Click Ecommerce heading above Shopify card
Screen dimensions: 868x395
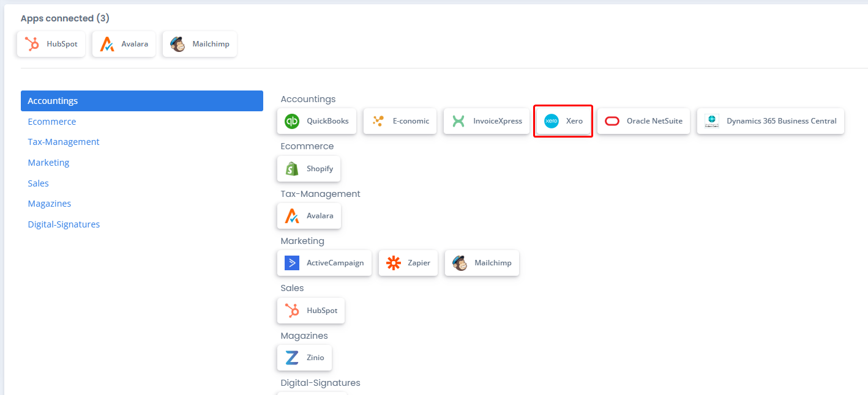(307, 146)
